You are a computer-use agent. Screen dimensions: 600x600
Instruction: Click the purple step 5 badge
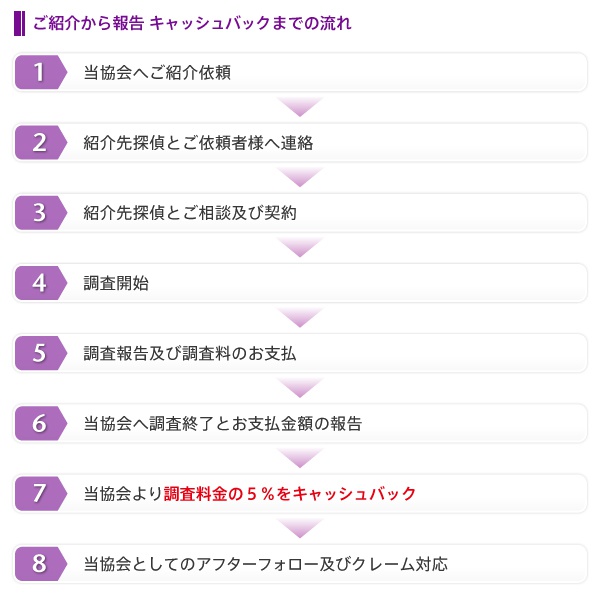click(x=41, y=353)
